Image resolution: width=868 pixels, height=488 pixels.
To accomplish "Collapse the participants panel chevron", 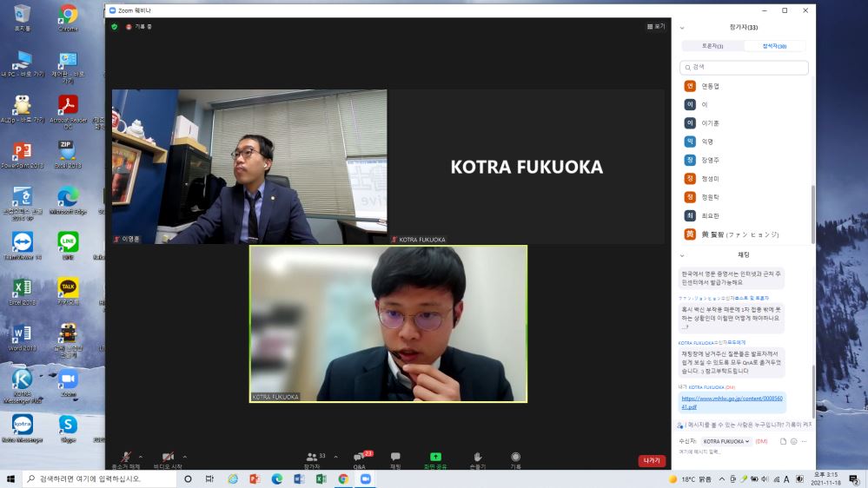I will click(x=682, y=28).
